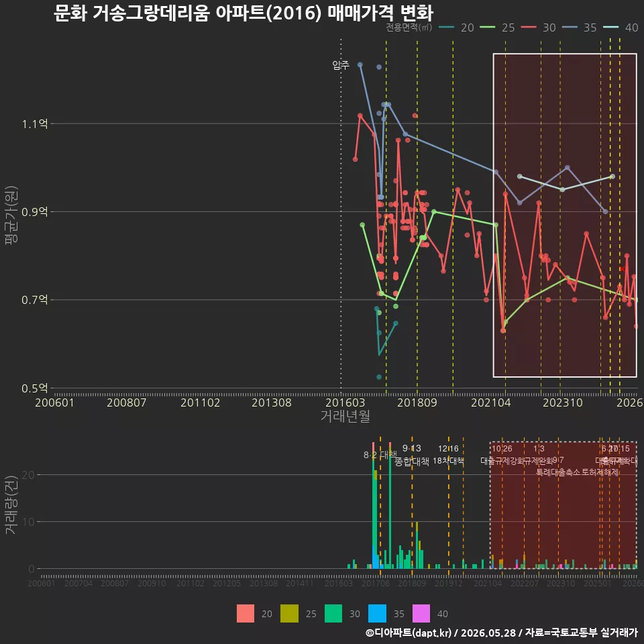Click the 40㎡ light cyan line legend entry at top

coord(621,28)
